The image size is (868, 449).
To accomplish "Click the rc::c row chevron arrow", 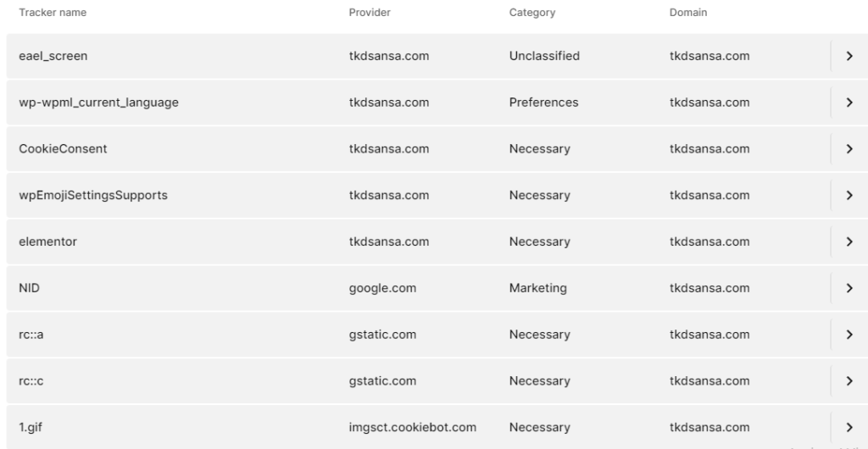I will (x=849, y=381).
